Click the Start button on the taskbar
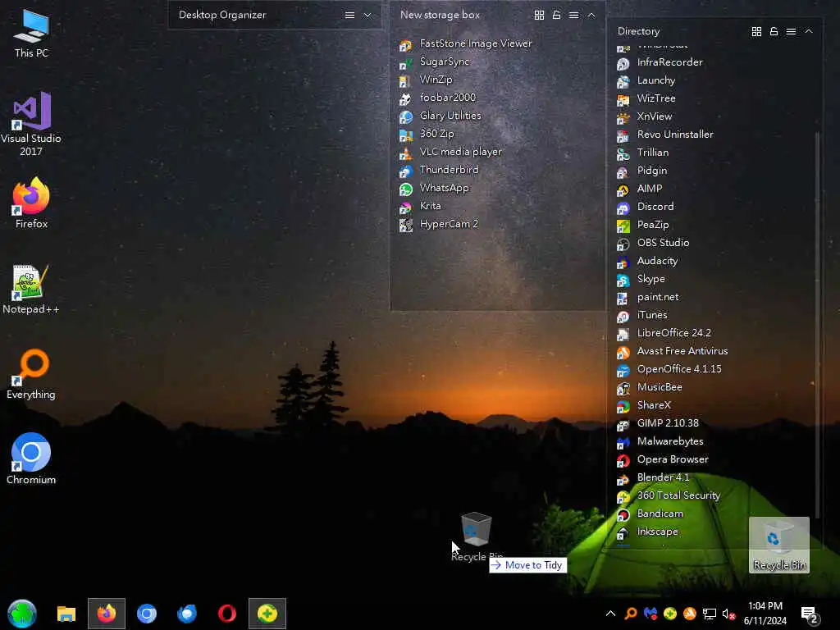 22,614
